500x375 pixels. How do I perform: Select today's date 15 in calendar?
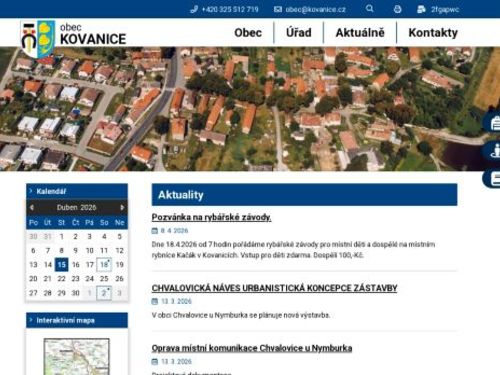click(x=62, y=265)
